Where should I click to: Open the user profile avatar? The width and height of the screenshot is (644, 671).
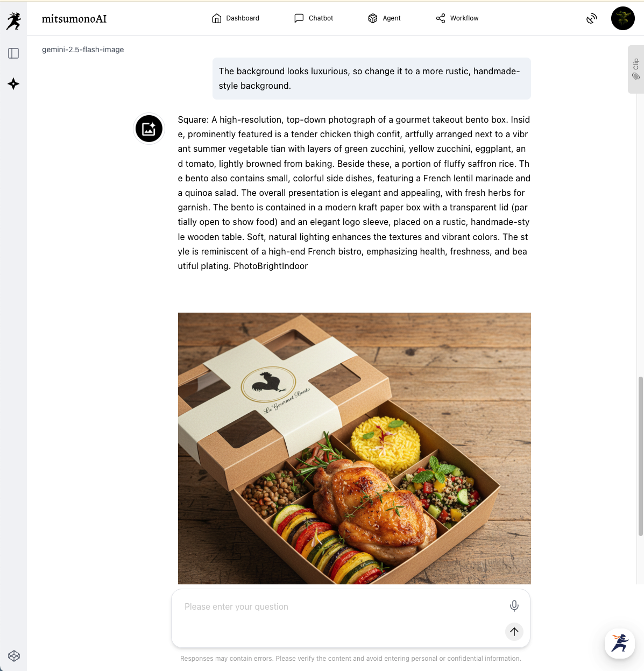pyautogui.click(x=623, y=18)
